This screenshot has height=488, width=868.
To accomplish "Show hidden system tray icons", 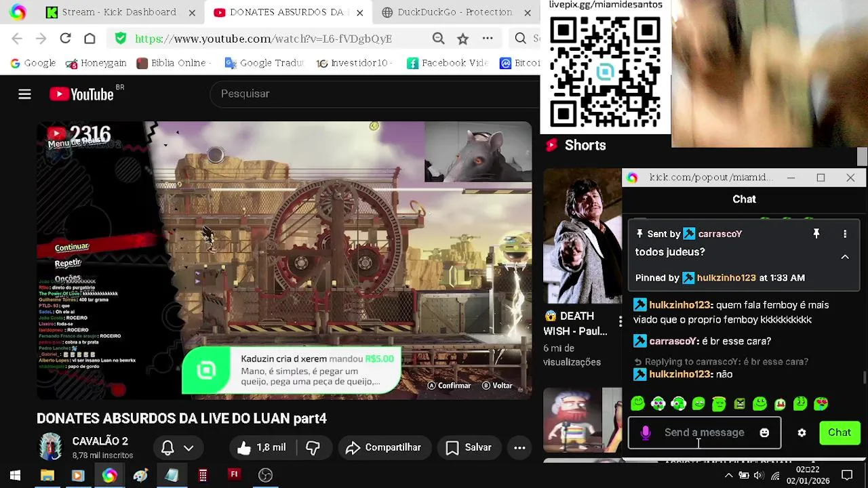I will coord(728,475).
